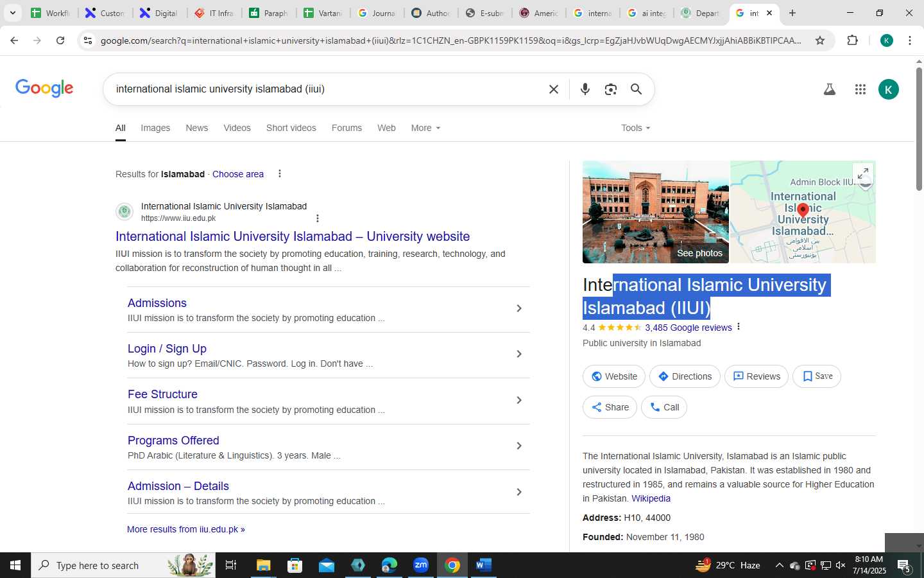Image resolution: width=924 pixels, height=578 pixels.
Task: Go back to the previous page
Action: 14,40
